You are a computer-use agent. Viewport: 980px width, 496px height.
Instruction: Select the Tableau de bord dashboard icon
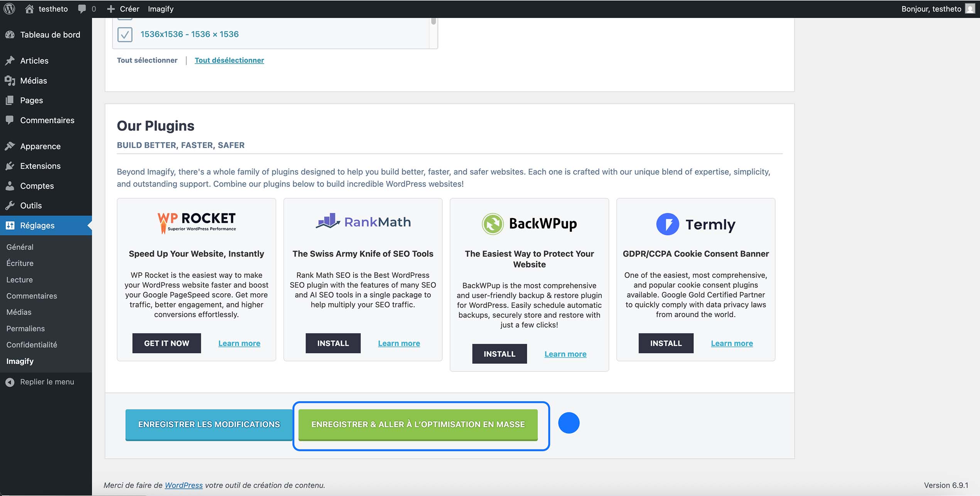[x=10, y=35]
